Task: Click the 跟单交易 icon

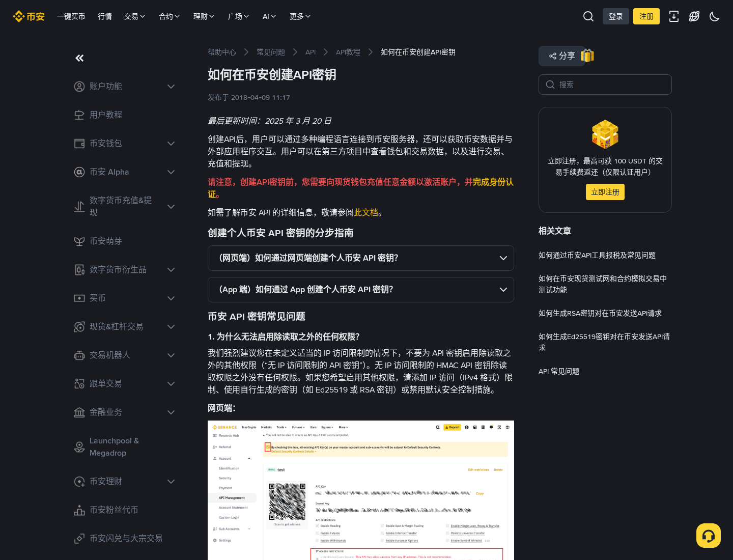Action: pos(79,384)
